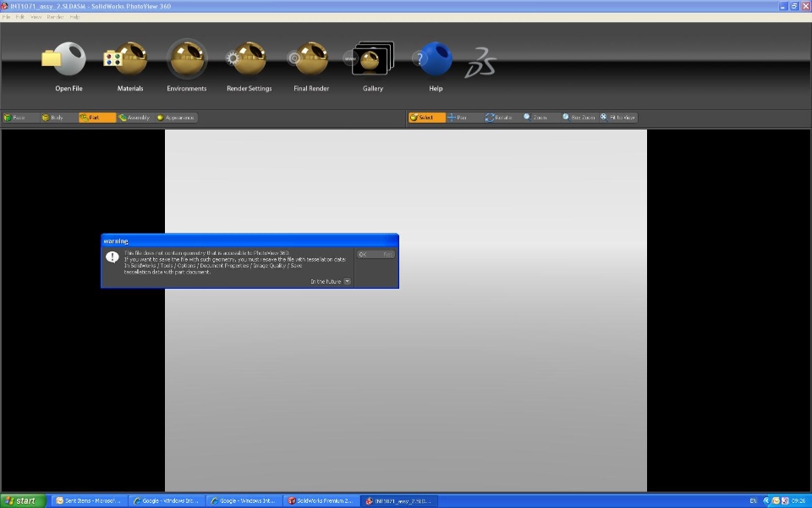The height and width of the screenshot is (508, 812).
Task: Click the system tray clock
Action: click(x=798, y=500)
